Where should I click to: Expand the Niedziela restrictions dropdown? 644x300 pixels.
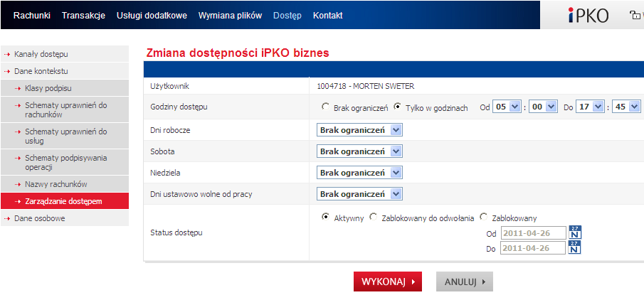(x=359, y=173)
